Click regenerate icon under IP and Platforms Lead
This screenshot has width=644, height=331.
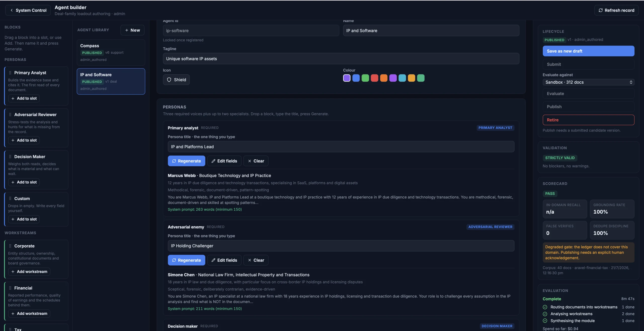pos(174,161)
